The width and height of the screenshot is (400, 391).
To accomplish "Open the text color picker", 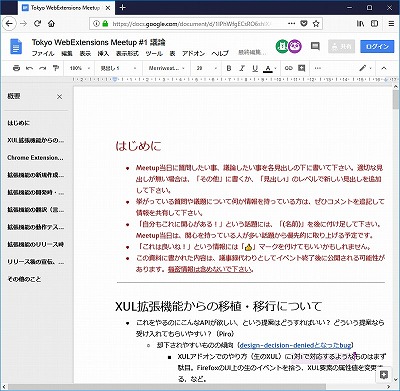I will [270, 68].
